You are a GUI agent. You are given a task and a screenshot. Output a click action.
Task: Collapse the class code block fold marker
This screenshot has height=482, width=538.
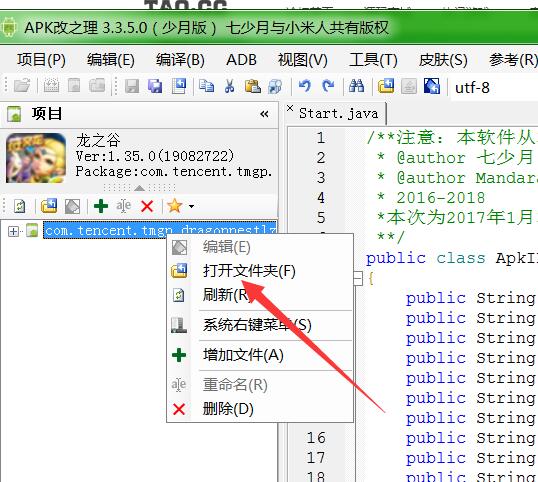358,278
